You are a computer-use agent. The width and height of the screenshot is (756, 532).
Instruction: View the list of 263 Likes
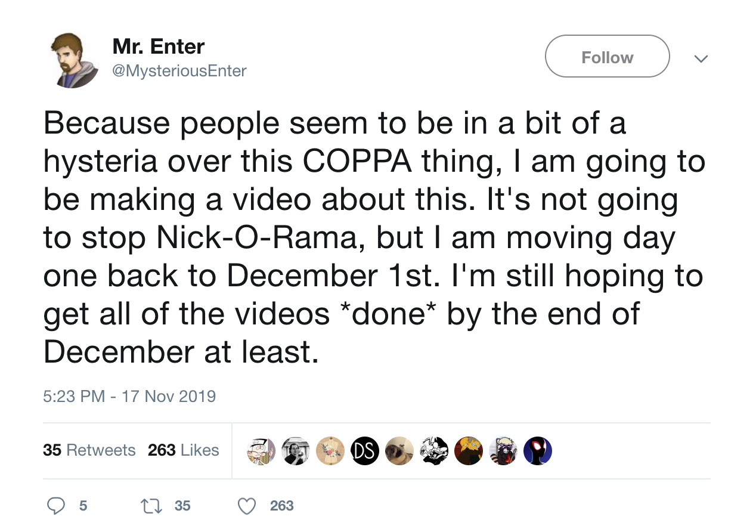click(183, 450)
